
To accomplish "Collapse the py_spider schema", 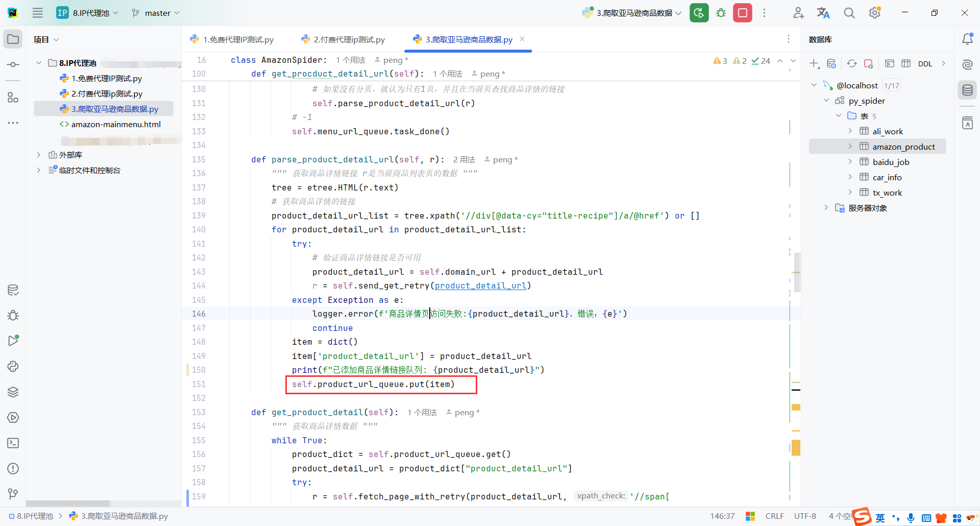I will click(826, 101).
